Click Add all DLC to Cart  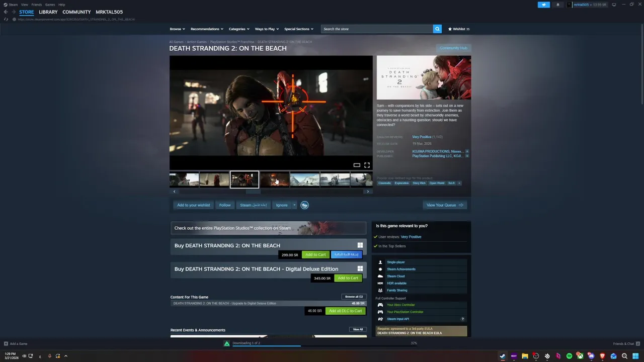point(346,311)
